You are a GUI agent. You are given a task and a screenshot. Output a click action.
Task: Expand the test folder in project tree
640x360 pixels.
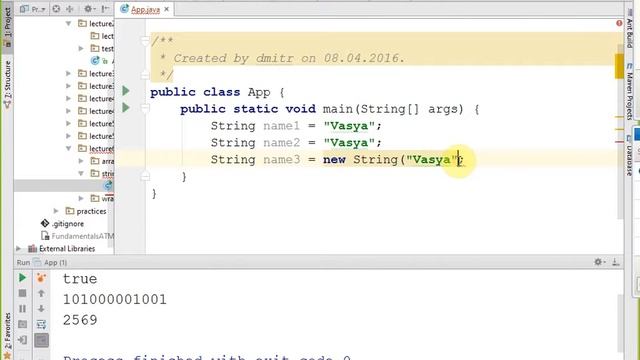click(x=81, y=48)
